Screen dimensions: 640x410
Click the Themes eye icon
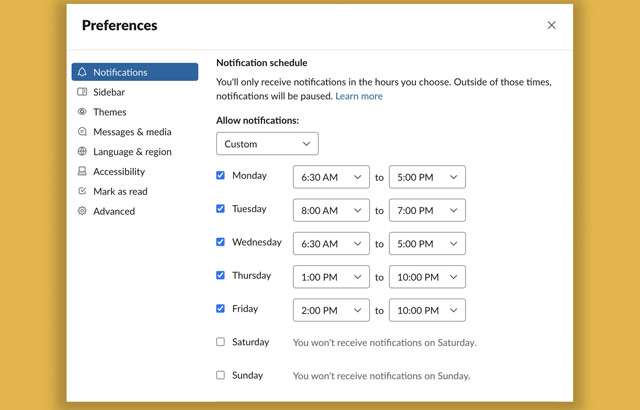(x=82, y=112)
